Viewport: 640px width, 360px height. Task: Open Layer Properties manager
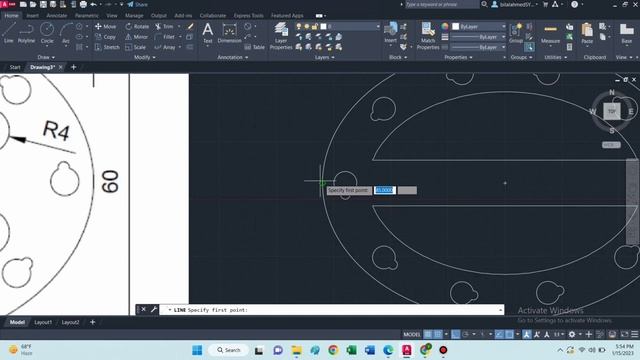click(x=281, y=36)
